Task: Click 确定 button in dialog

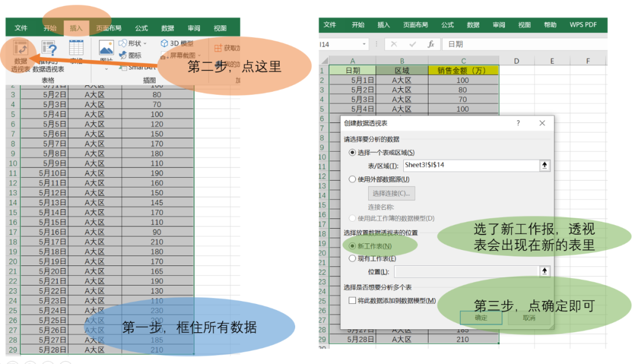Action: coord(481,318)
